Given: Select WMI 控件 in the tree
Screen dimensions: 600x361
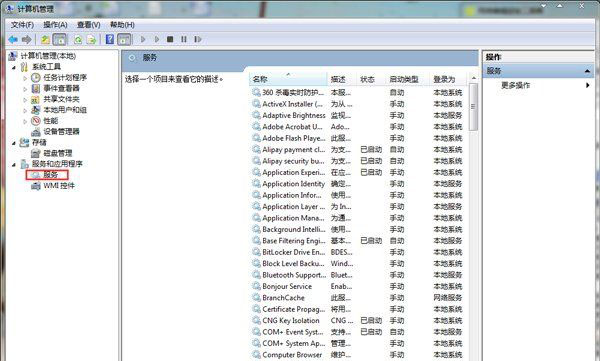Looking at the screenshot, I should pos(59,186).
